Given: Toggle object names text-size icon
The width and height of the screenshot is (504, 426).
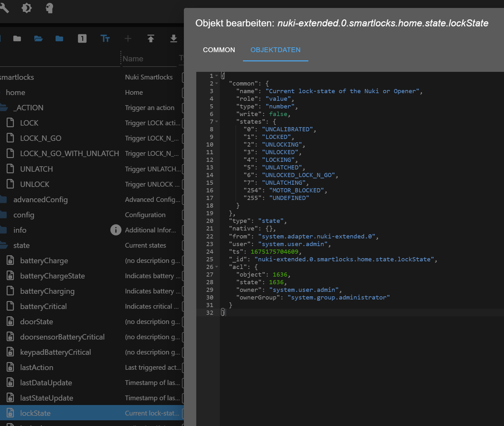Looking at the screenshot, I should (x=105, y=39).
